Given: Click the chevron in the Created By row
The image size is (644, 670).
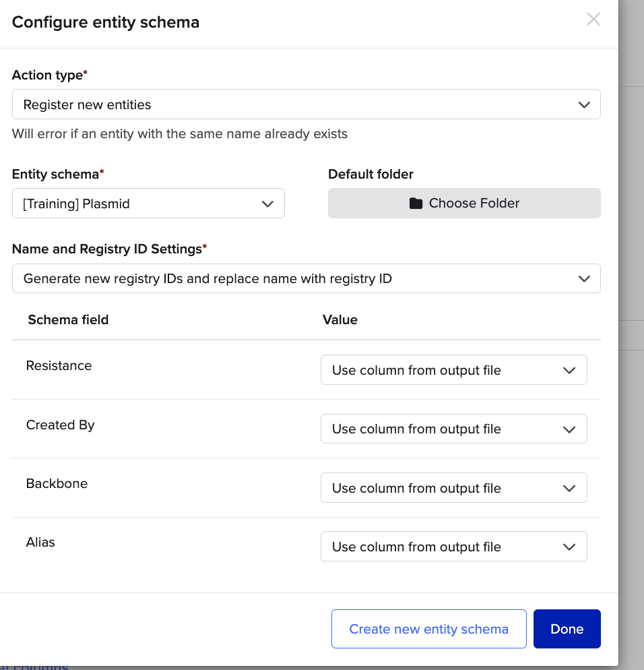Looking at the screenshot, I should pyautogui.click(x=569, y=429).
